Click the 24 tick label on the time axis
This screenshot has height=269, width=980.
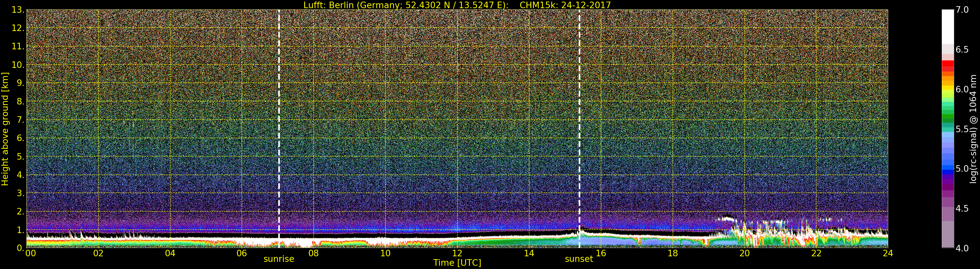[888, 253]
